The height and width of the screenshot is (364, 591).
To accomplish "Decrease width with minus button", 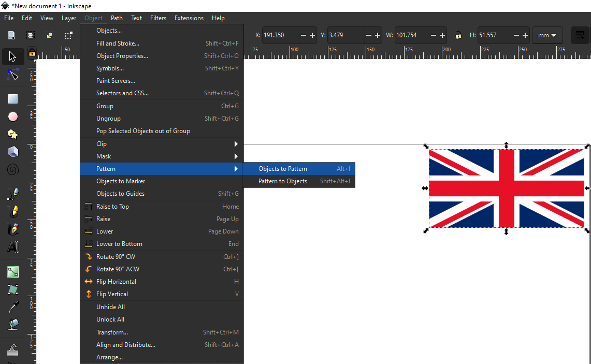I will [x=434, y=35].
